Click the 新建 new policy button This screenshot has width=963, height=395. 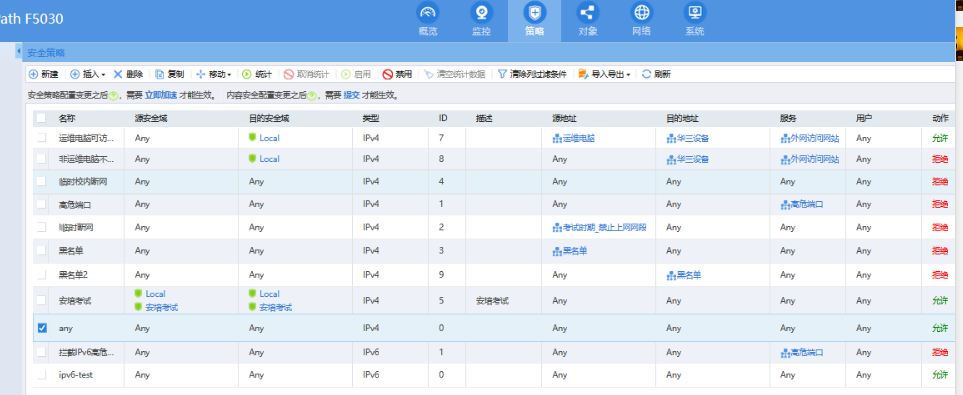[44, 74]
